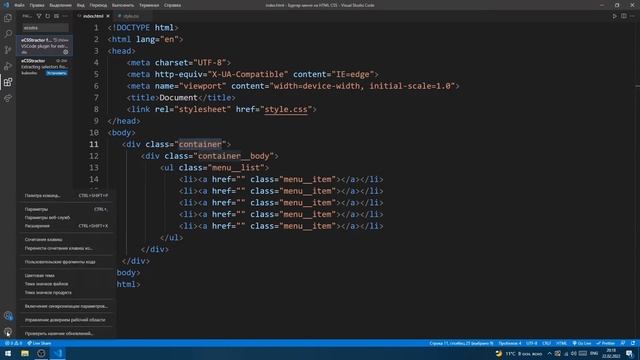Open the Вид menu
Screen dimensions: 640x360
[81, 5]
